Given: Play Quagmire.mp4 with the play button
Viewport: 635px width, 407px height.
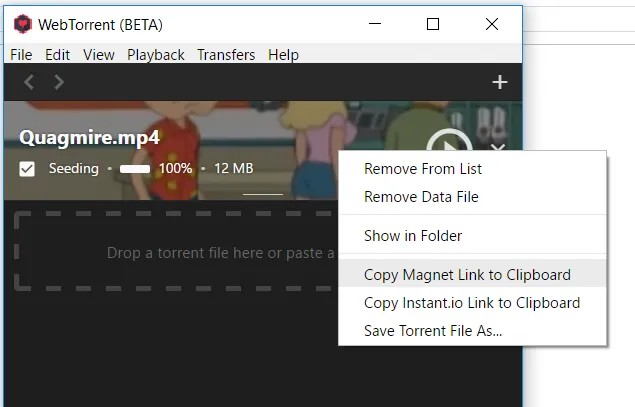Looking at the screenshot, I should 450,141.
